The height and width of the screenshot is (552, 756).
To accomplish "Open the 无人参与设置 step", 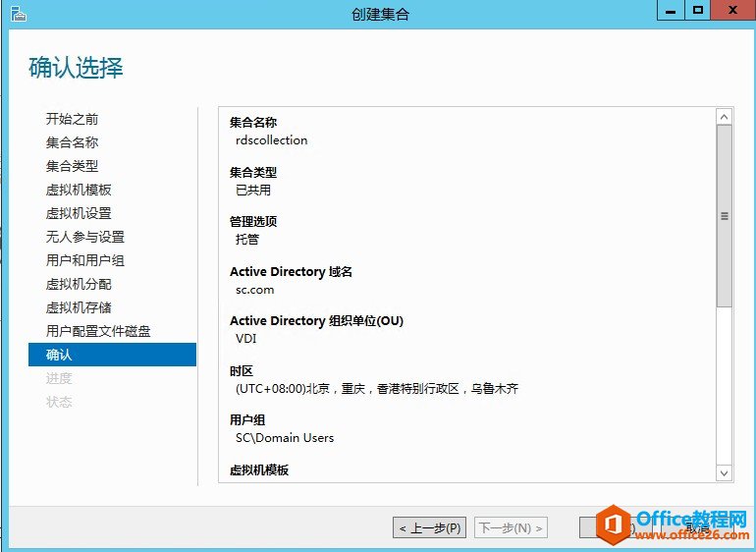I will tap(85, 237).
